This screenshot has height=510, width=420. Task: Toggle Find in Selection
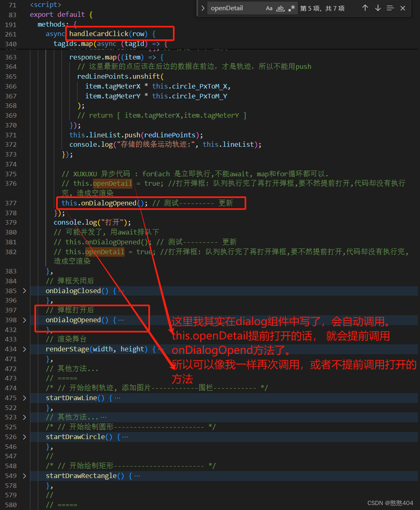pyautogui.click(x=390, y=8)
